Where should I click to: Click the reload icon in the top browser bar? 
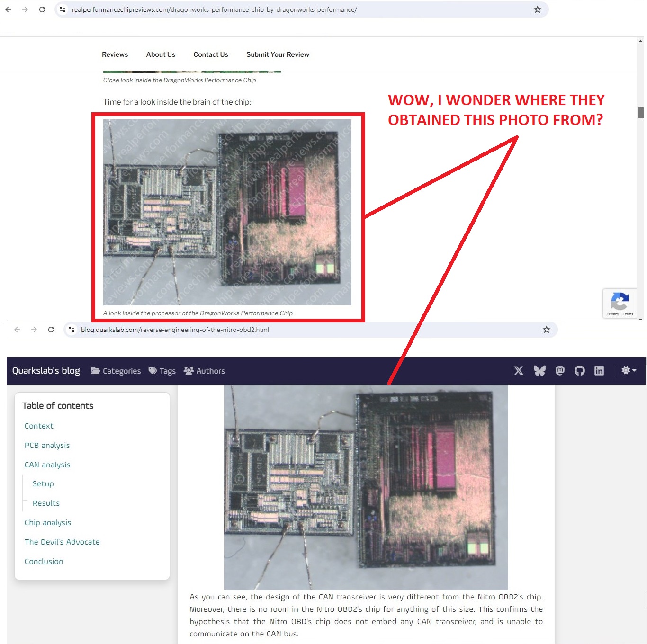tap(42, 9)
